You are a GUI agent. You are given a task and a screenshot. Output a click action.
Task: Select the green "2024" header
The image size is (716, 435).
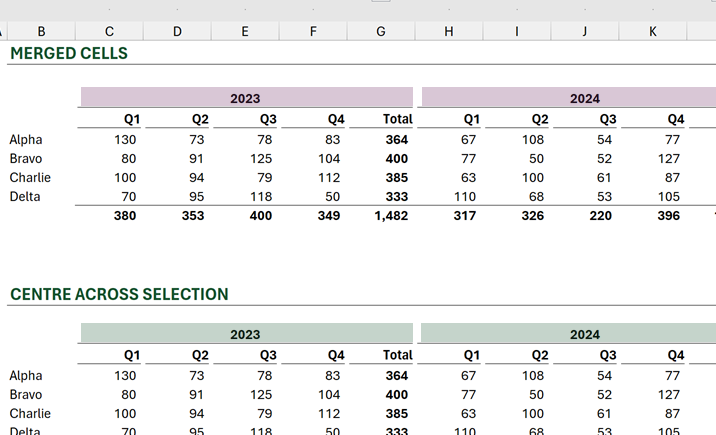click(x=569, y=333)
